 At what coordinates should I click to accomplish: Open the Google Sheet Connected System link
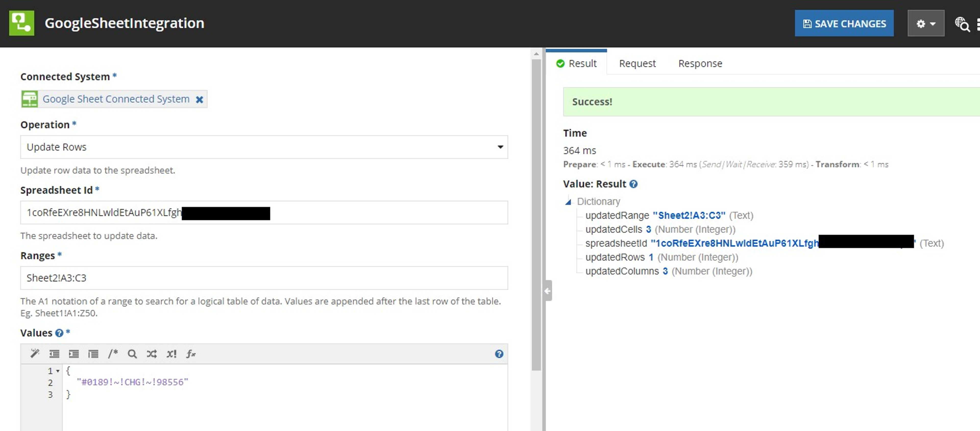[x=116, y=99]
